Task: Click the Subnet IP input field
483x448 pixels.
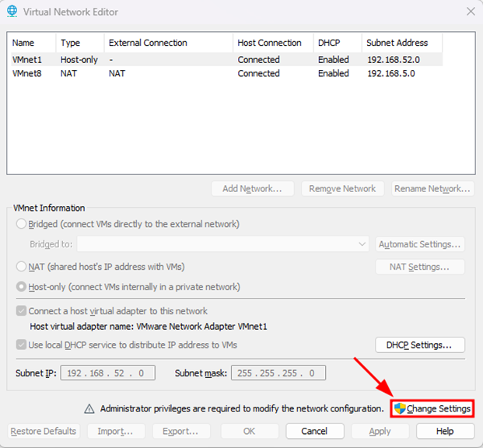Action: [x=107, y=373]
